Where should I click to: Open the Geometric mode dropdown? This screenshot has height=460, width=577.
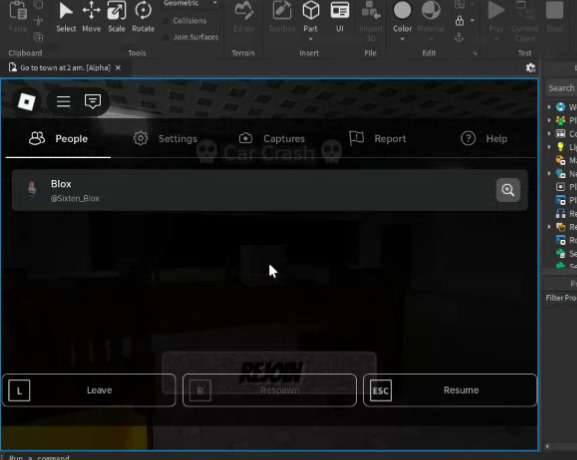tap(191, 4)
